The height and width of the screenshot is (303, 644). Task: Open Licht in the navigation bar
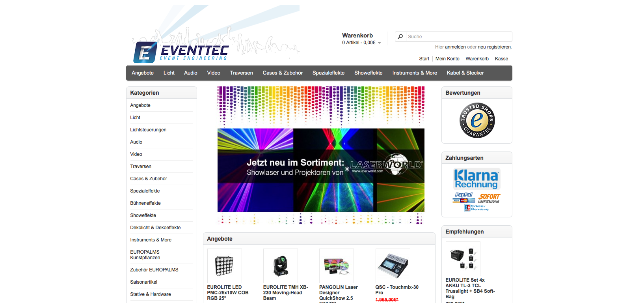tap(169, 73)
